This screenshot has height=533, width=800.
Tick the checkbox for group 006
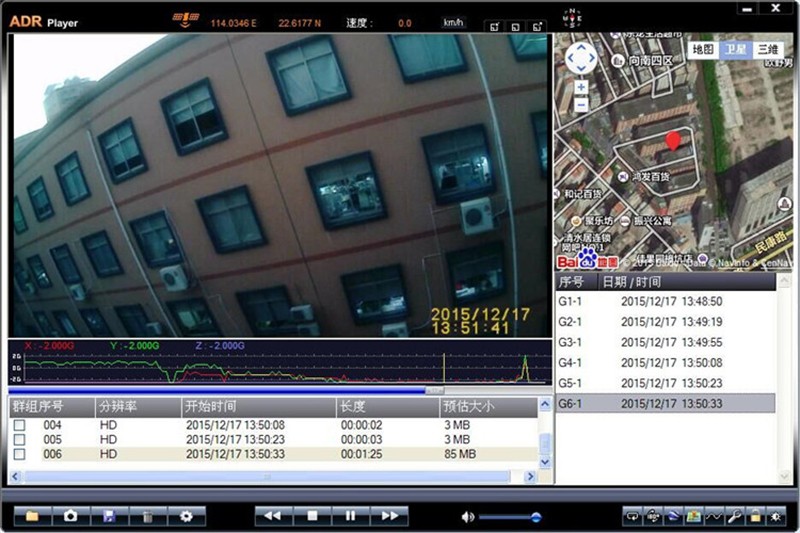19,454
